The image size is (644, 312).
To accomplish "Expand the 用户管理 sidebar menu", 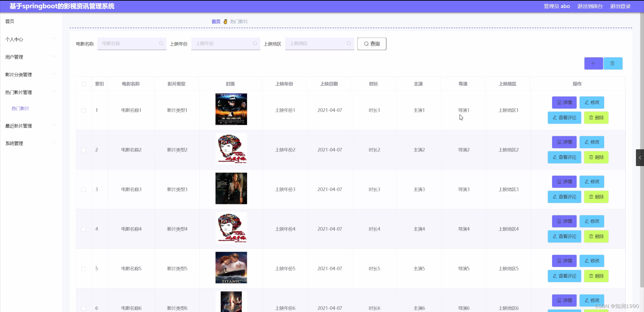I will tap(14, 57).
